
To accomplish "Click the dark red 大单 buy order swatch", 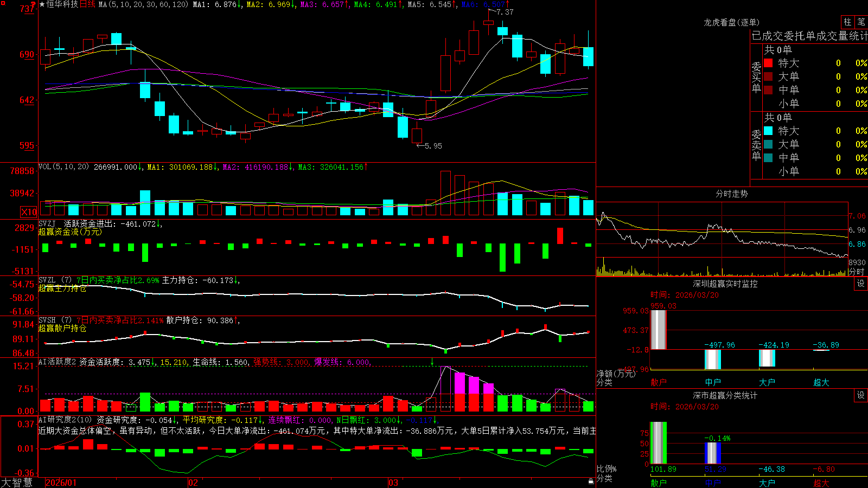I will pyautogui.click(x=768, y=76).
